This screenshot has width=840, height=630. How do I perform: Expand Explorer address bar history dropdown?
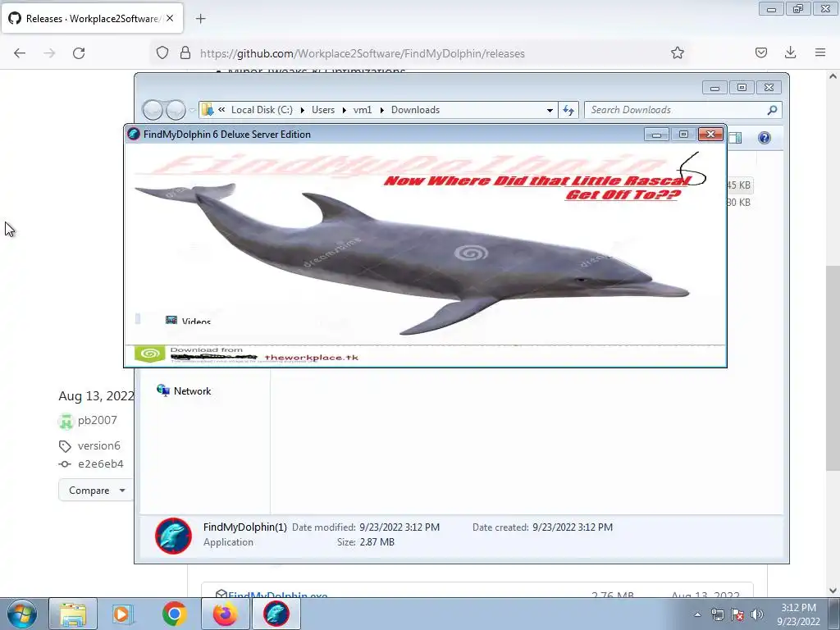(x=550, y=111)
